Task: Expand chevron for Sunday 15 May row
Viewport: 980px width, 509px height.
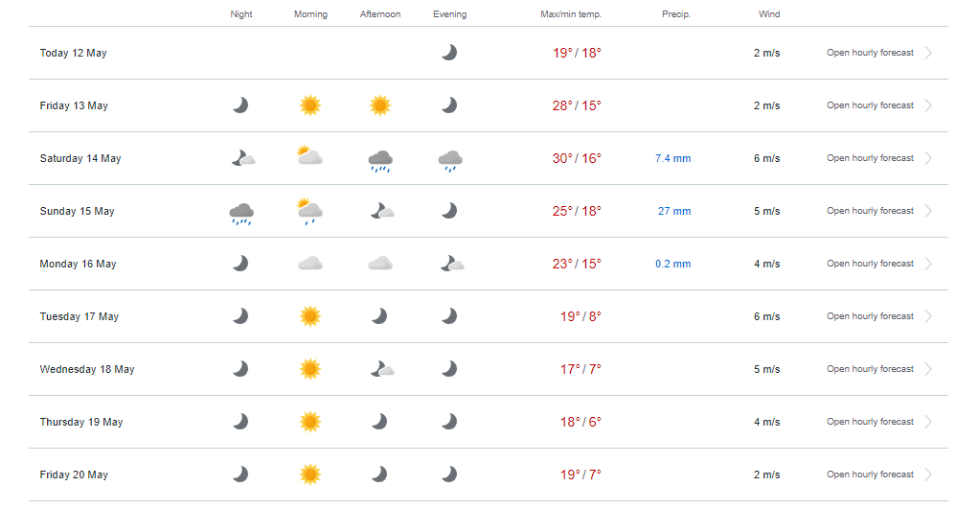Action: click(929, 211)
